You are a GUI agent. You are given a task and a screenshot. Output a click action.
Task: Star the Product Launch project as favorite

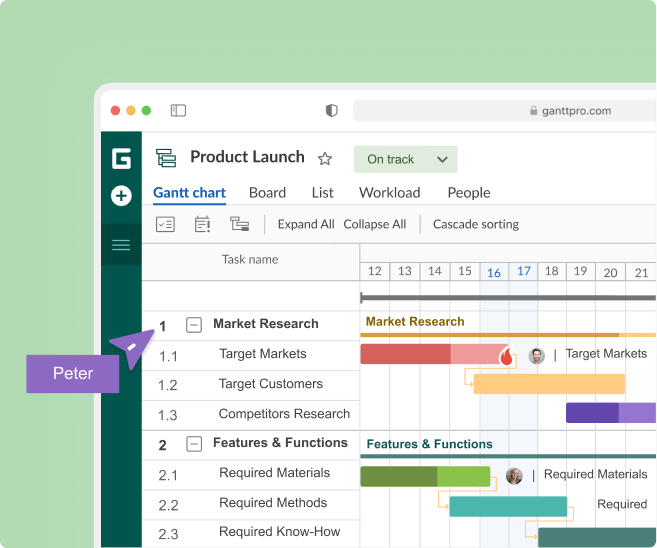click(x=325, y=159)
